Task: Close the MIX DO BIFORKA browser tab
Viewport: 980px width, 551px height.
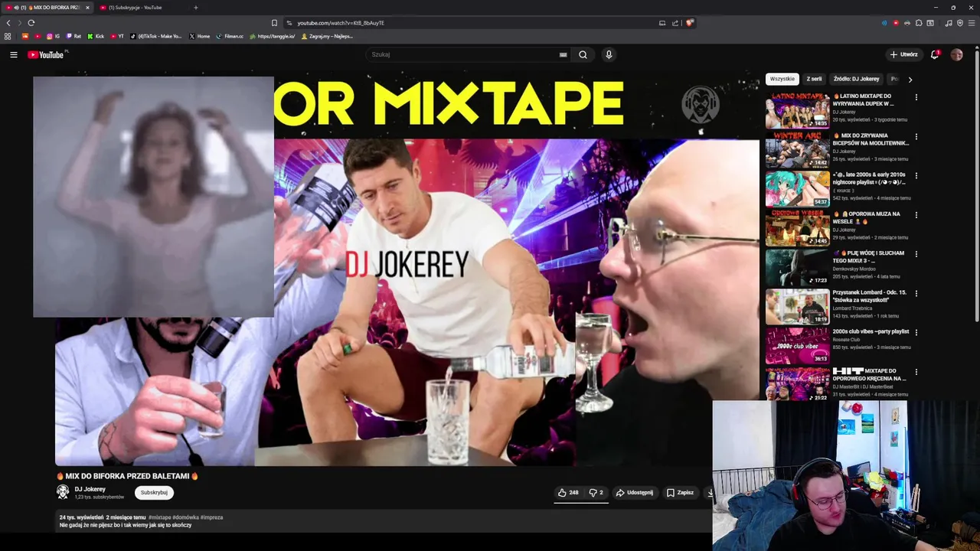Action: tap(87, 8)
